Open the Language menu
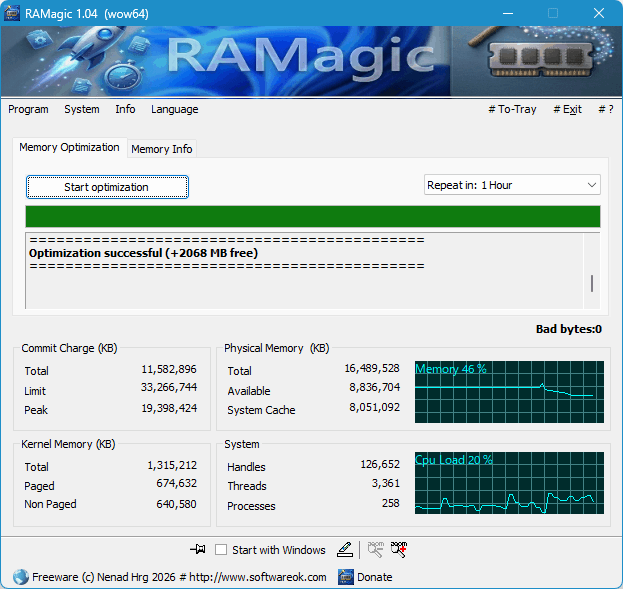Viewport: 623px width, 589px height. 174,109
